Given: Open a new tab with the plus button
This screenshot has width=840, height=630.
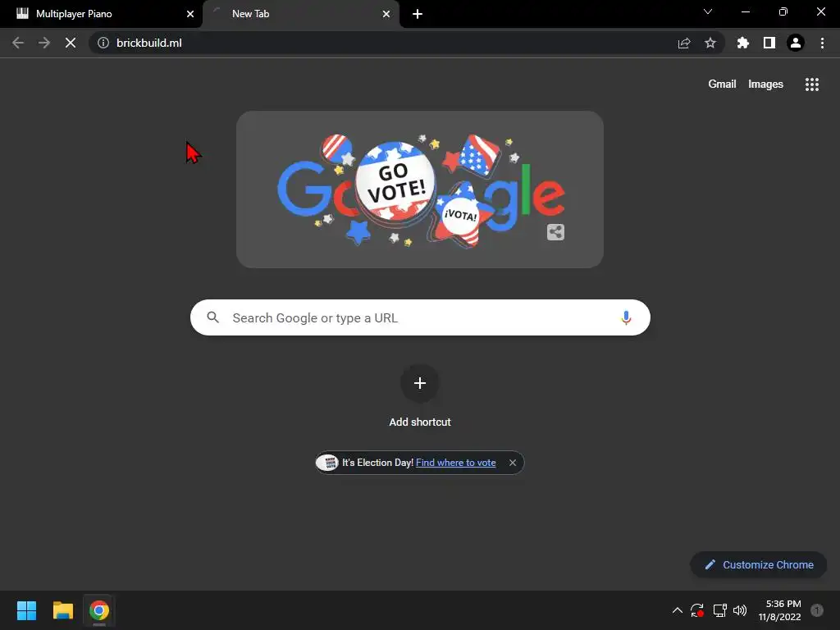Looking at the screenshot, I should pos(418,14).
